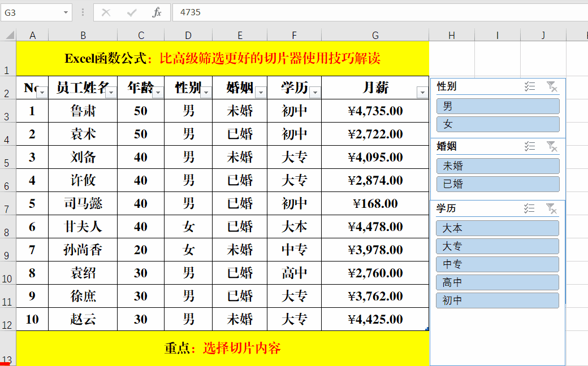Clear filter on the 婚姻 slicer
This screenshot has width=588, height=366.
552,146
